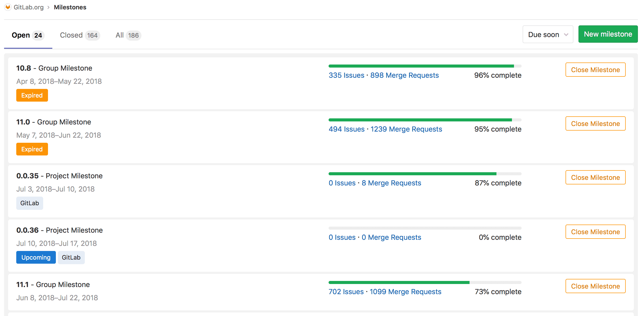Switch to the Closed milestones tab
644x316 pixels.
(71, 35)
